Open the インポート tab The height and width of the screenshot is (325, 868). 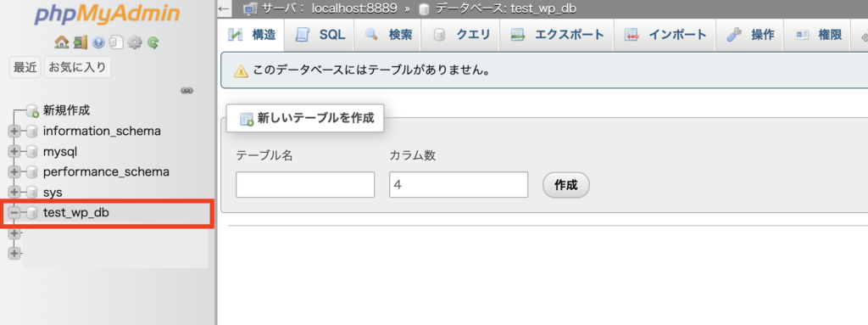(665, 35)
